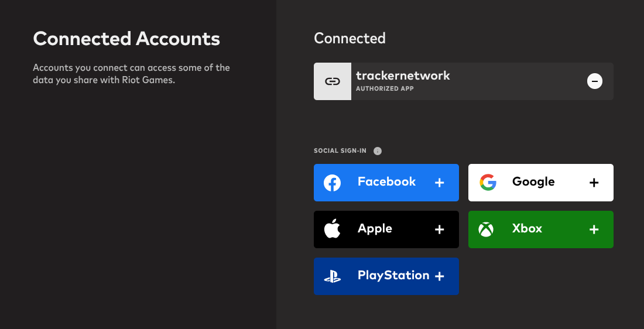The width and height of the screenshot is (644, 329).
Task: Link Apple account using its label
Action: click(x=375, y=229)
